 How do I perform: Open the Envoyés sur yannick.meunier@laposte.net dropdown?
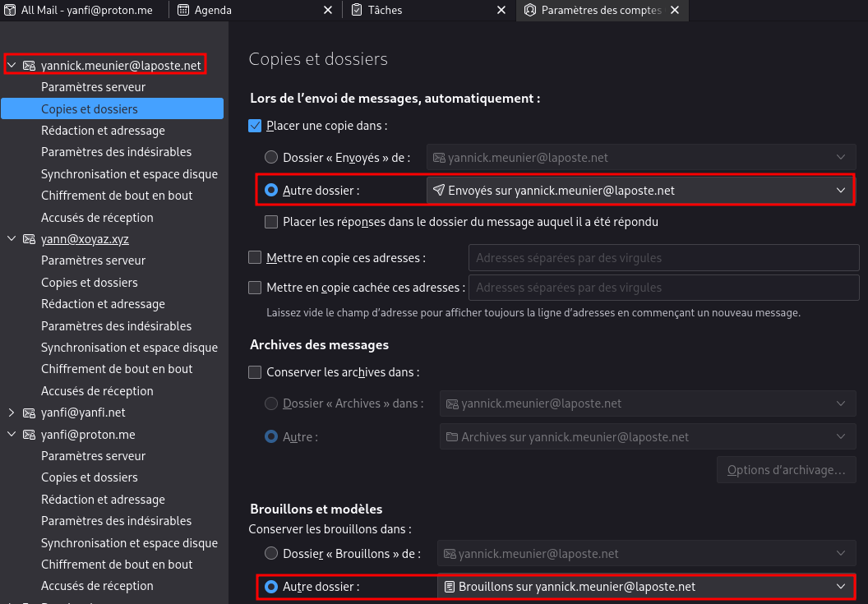click(639, 191)
